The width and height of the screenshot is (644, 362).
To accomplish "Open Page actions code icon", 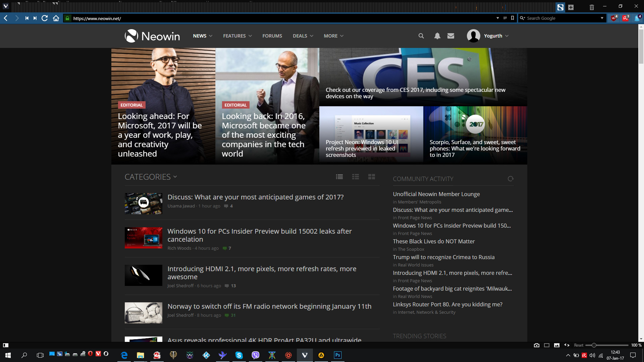I will 567,345.
